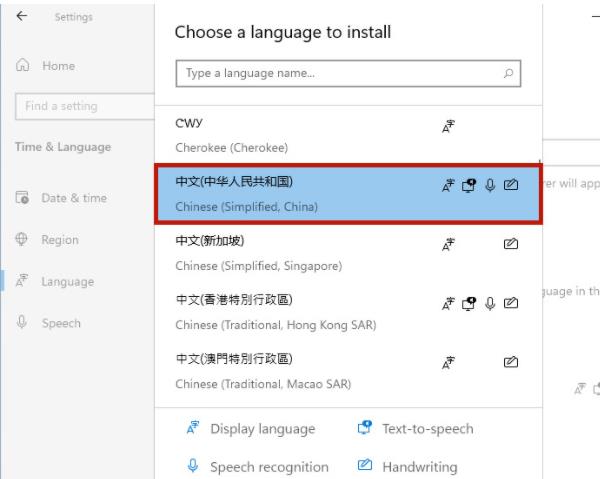Click Hong Kong SAR display language icon

tap(448, 303)
